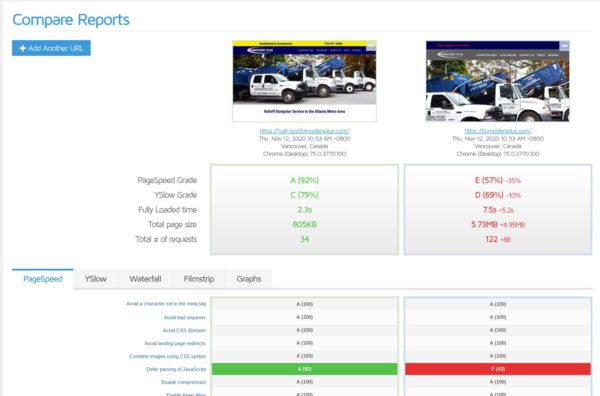
Task: Expand the Avoid landing page redirects item
Action: [175, 343]
